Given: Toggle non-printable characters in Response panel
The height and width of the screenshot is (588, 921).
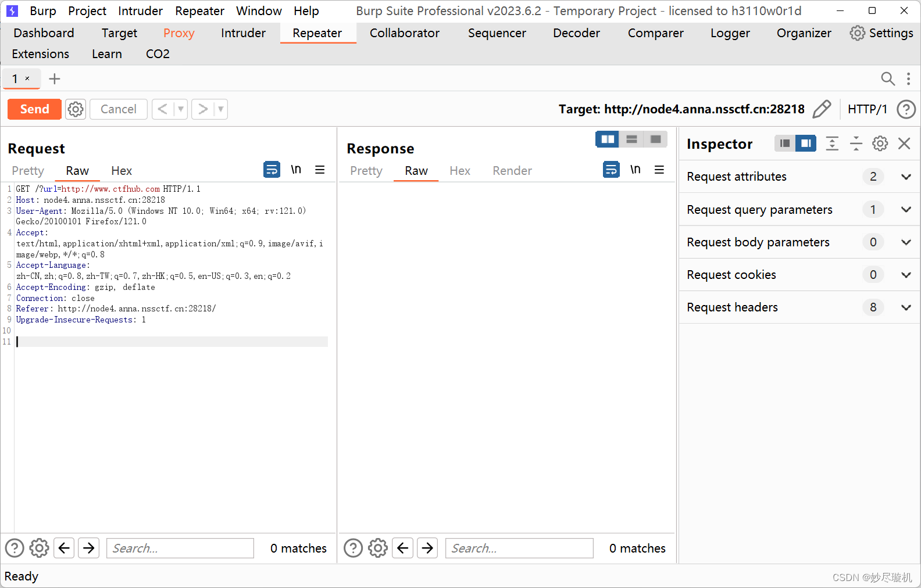Looking at the screenshot, I should tap(636, 170).
